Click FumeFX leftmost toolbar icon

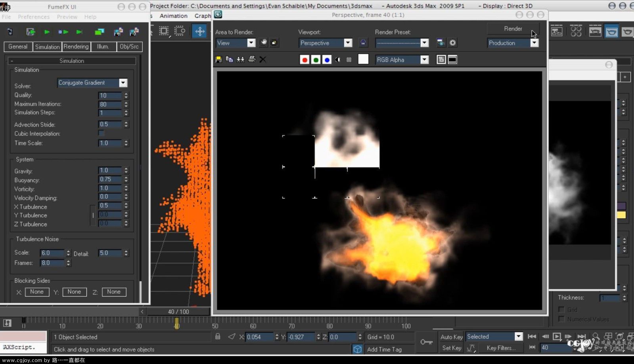click(x=10, y=32)
